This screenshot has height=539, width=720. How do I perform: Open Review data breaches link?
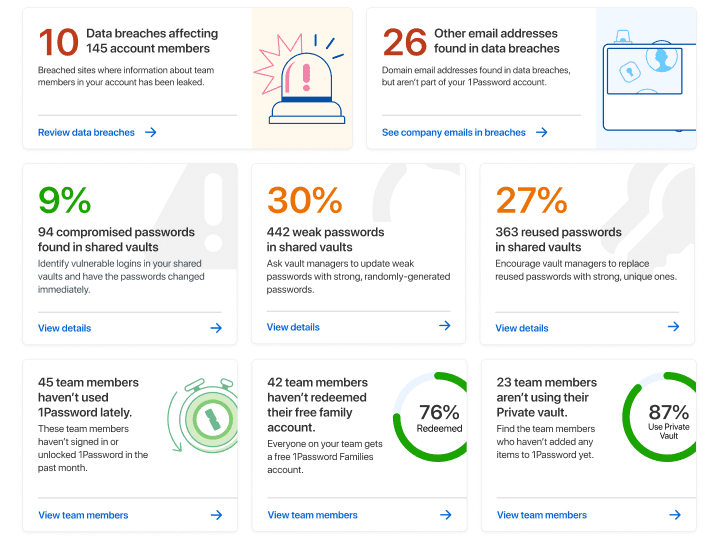(x=86, y=132)
